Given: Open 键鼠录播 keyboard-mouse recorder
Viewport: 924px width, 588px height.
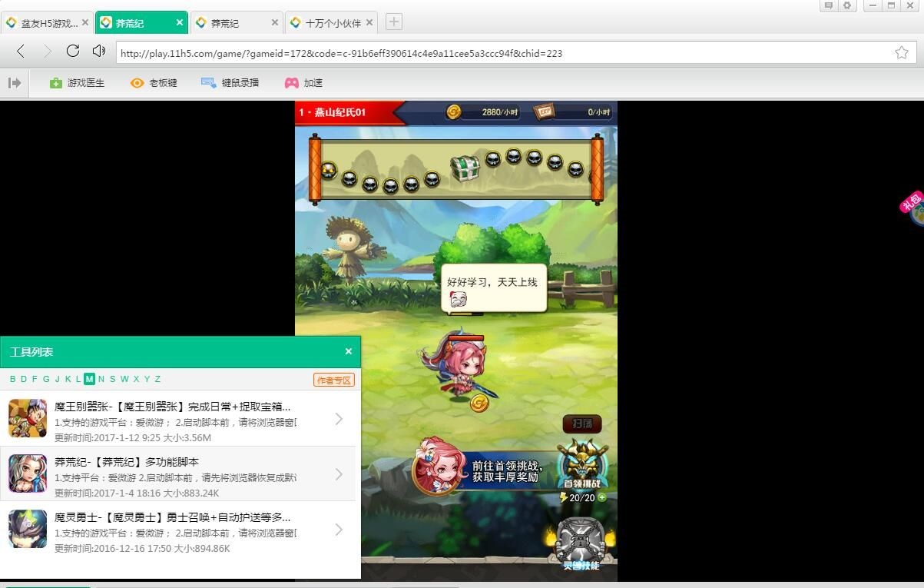Looking at the screenshot, I should pyautogui.click(x=230, y=82).
